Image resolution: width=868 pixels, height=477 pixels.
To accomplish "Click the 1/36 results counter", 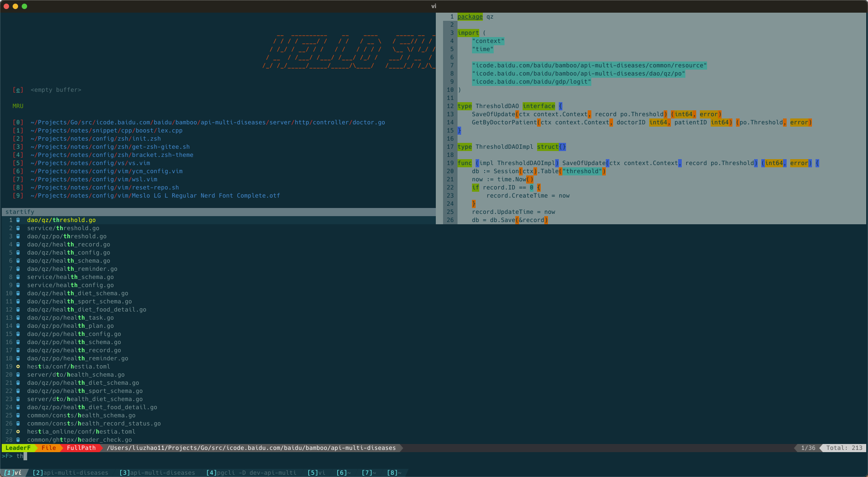I will click(808, 448).
